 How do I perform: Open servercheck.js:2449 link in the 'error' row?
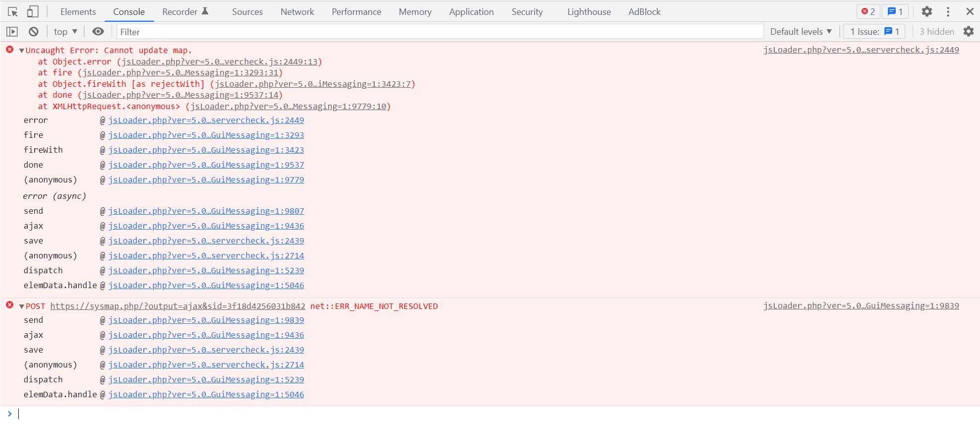coord(206,120)
